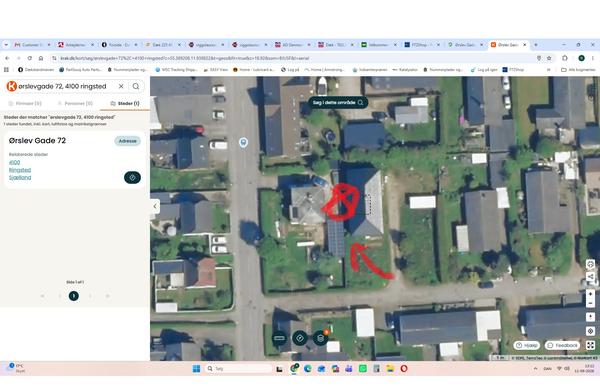
Task: Collapse the side panel with the chevron handle
Action: pos(155,206)
